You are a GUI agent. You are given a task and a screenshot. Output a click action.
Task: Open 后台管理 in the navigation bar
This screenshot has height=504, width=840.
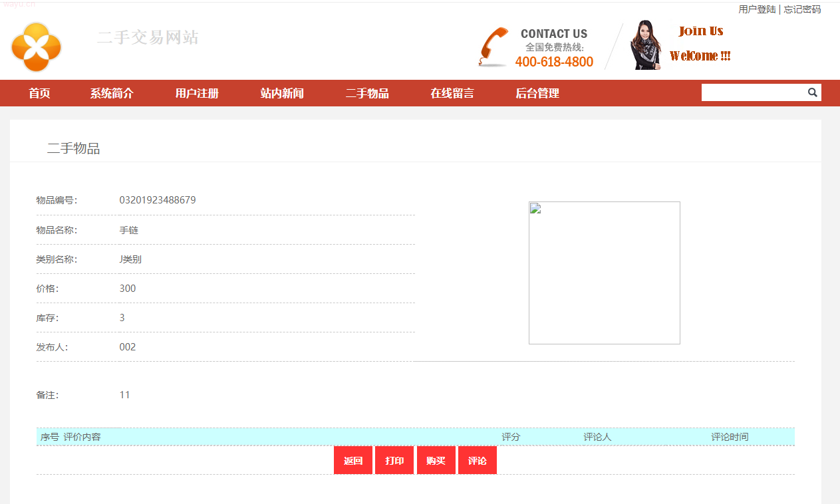537,93
